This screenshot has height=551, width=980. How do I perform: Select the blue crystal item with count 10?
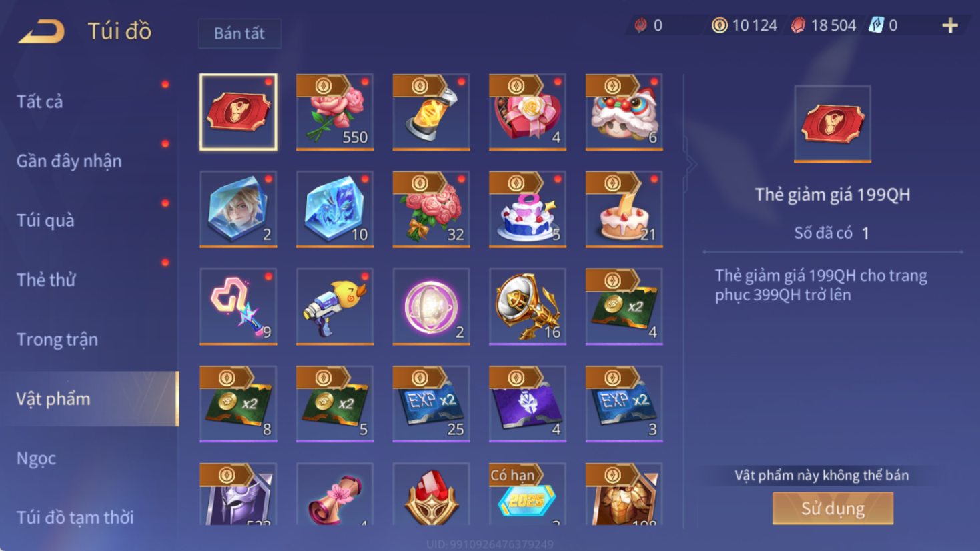(335, 209)
